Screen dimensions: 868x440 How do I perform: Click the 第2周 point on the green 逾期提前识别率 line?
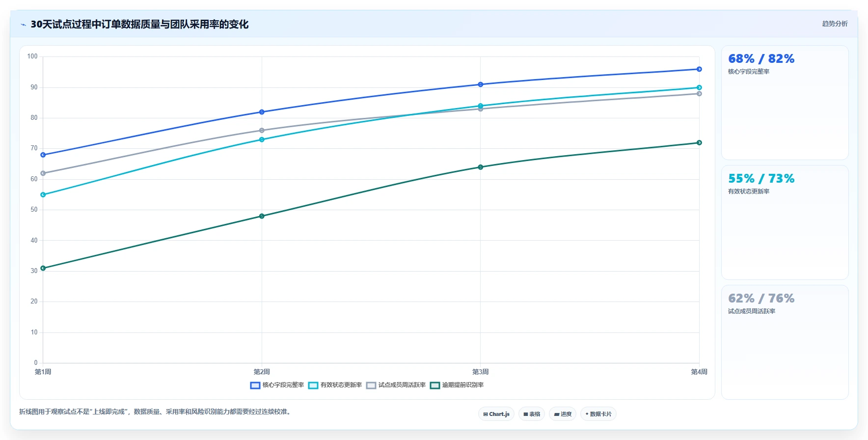coord(262,216)
